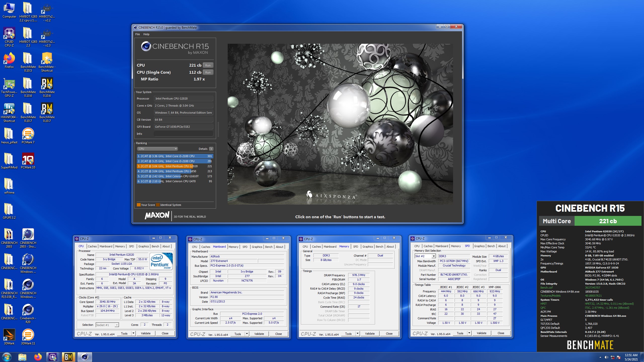644x362 pixels.
Task: Switch to Bench tab in first CPU-Z window
Action: tap(155, 246)
